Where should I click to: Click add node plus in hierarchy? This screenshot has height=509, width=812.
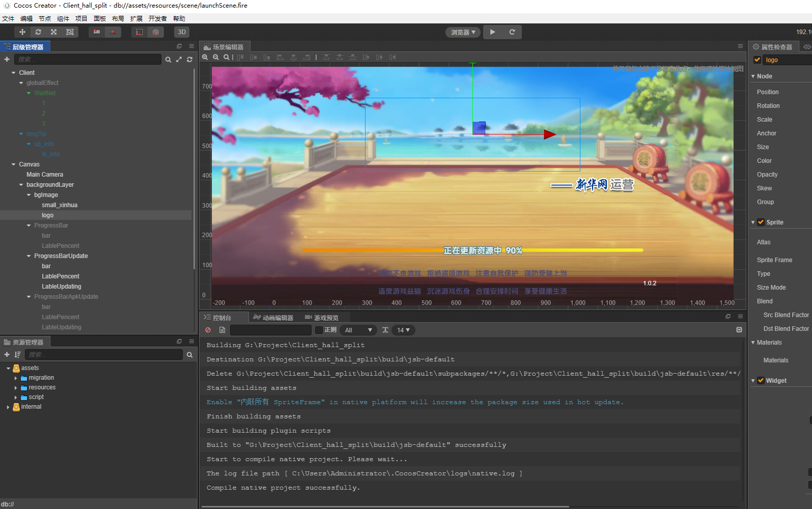click(7, 59)
